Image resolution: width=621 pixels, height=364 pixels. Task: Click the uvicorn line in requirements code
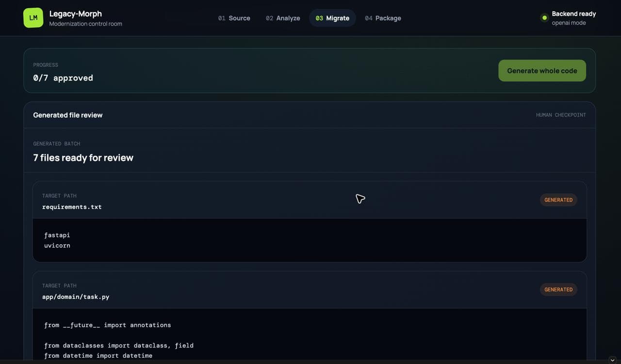pyautogui.click(x=57, y=245)
